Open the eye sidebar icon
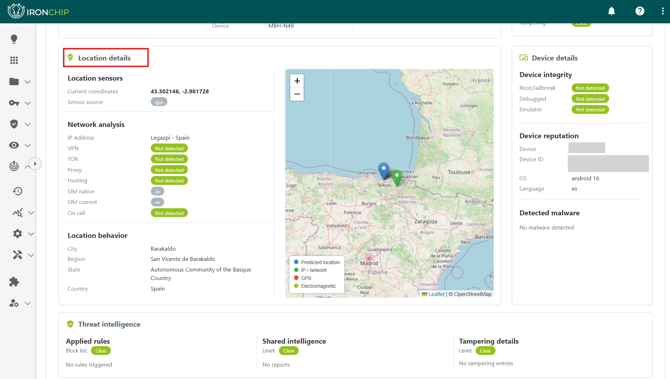The image size is (670, 379). point(14,145)
